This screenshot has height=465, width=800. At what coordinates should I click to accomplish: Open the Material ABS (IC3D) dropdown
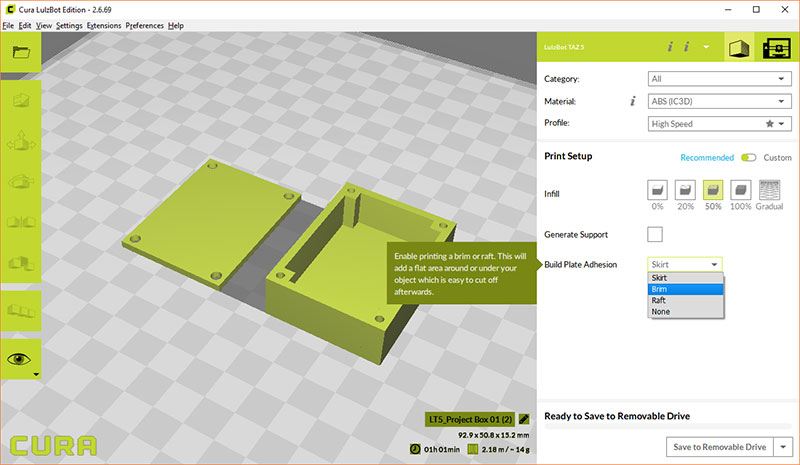(x=719, y=101)
